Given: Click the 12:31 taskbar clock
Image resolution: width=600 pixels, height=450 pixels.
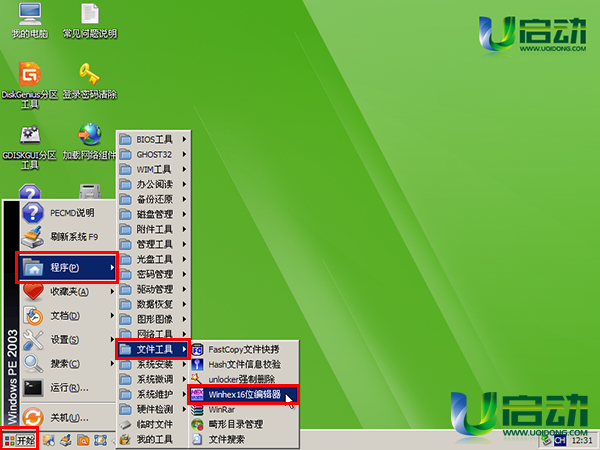Looking at the screenshot, I should (x=582, y=441).
